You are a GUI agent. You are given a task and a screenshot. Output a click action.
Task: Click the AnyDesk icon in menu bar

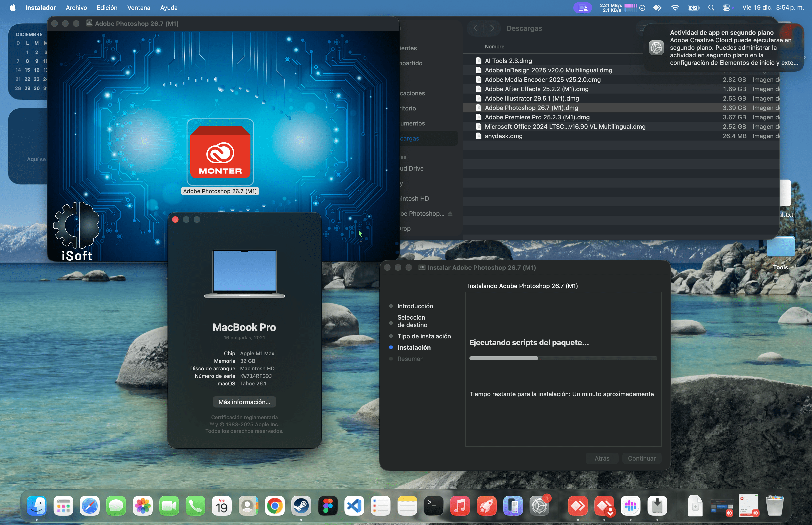pos(658,8)
